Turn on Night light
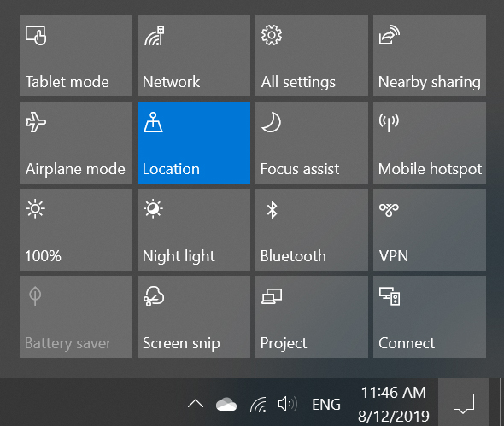This screenshot has height=426, width=504. pyautogui.click(x=194, y=230)
